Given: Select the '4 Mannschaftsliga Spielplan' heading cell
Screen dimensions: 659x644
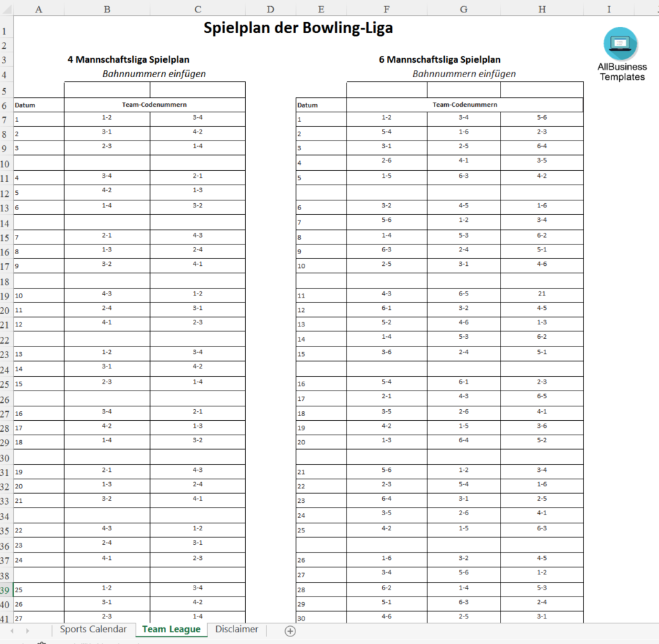Looking at the screenshot, I should (128, 60).
